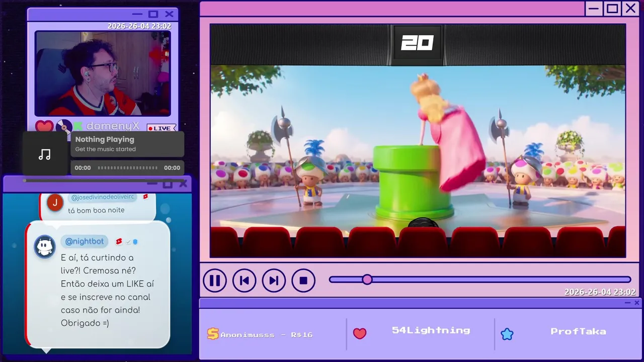
Task: Click the domenyX channel name
Action: click(112, 127)
